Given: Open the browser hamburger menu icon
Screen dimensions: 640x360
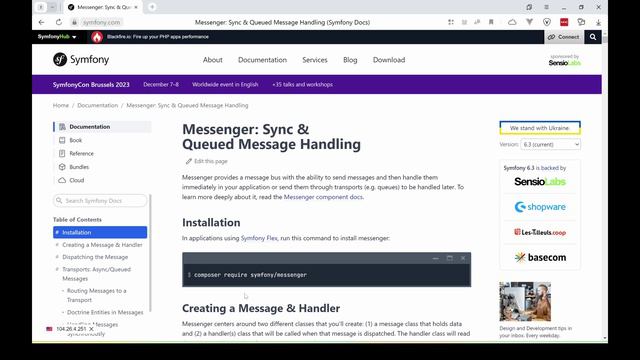Looking at the screenshot, I should point(546,7).
